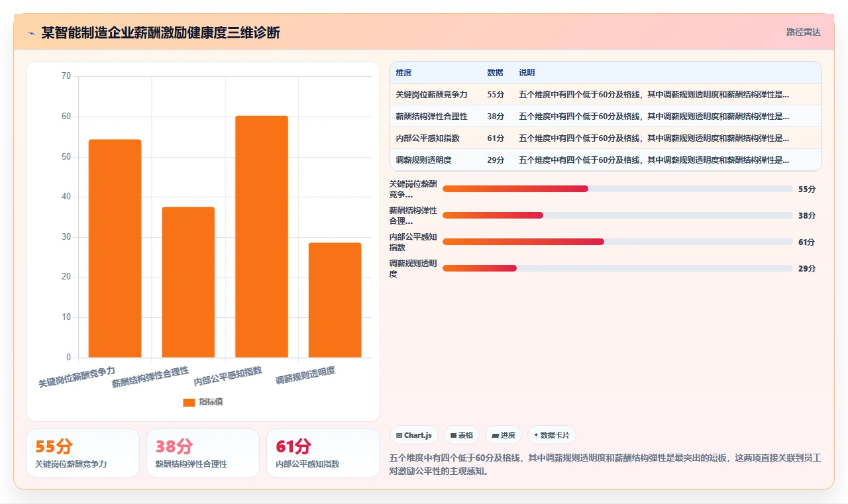The width and height of the screenshot is (848, 504).
Task: Click the 55分 label beside the progress bar
Action: click(x=807, y=189)
